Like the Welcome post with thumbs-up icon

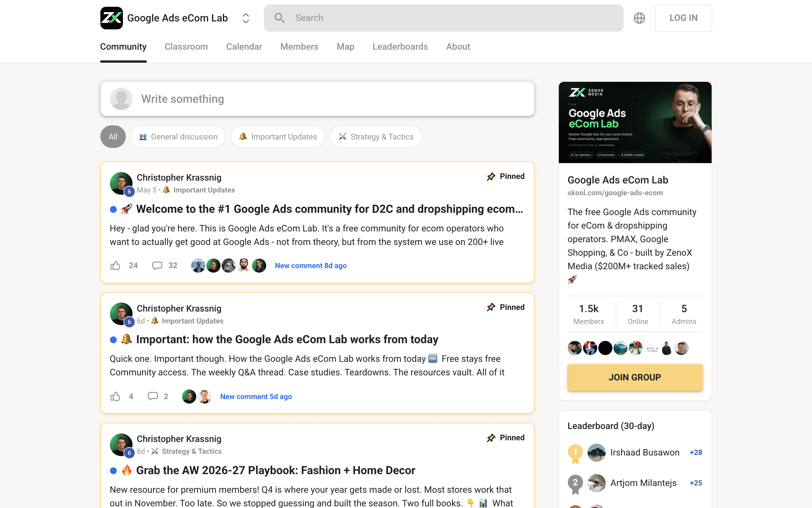click(x=115, y=265)
